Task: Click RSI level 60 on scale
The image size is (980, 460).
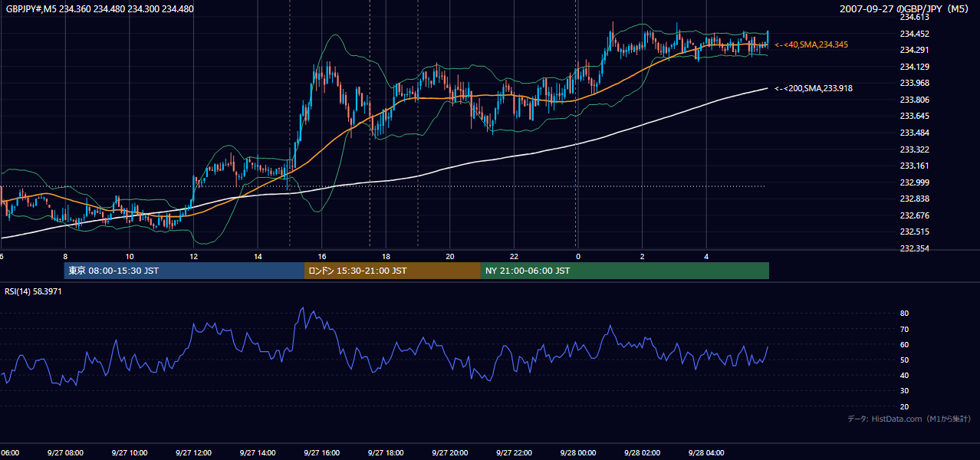Action: click(904, 344)
